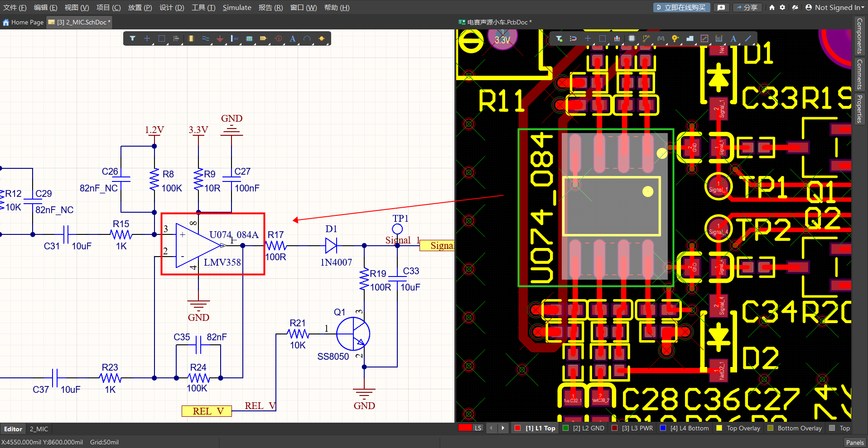868x448 pixels.
Task: Click the PCB place line tool
Action: pyautogui.click(x=748, y=39)
